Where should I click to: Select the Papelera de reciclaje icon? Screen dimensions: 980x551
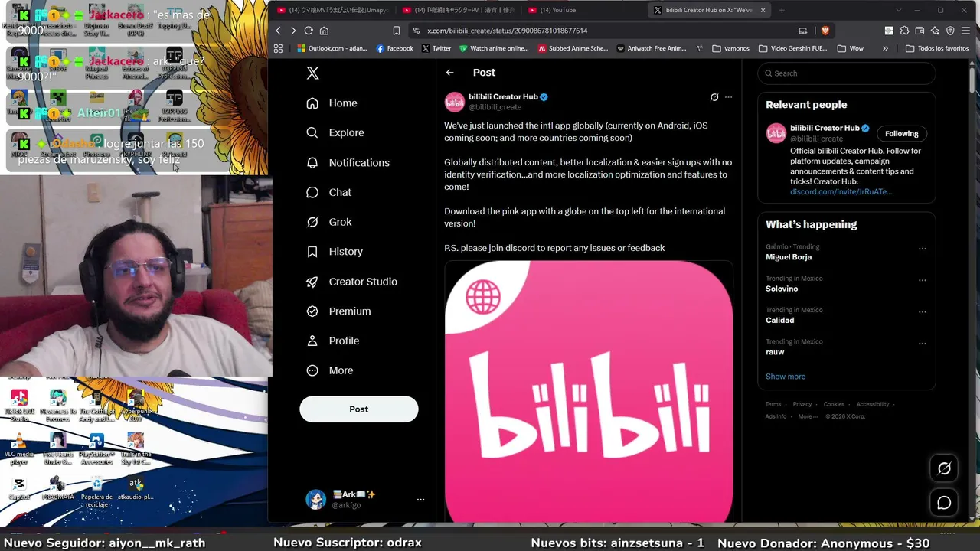point(96,492)
